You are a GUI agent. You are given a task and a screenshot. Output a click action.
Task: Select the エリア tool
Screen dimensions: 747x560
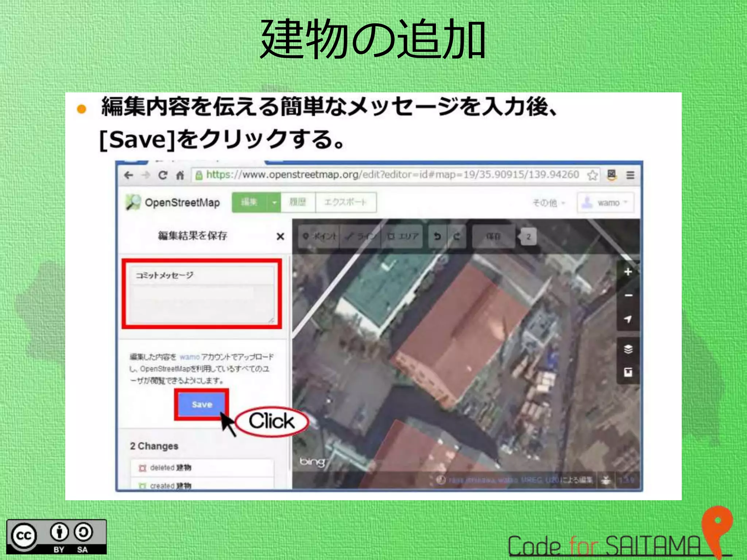click(402, 237)
